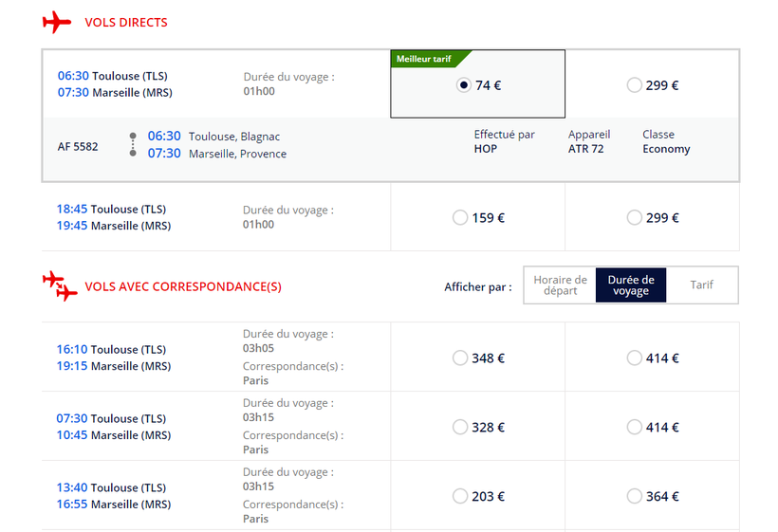Select the 328 € connecting fare
This screenshot has height=532, width=778.
460,427
